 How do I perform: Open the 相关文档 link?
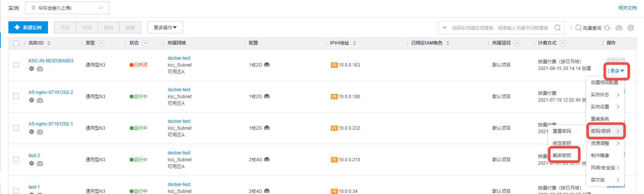(x=627, y=8)
